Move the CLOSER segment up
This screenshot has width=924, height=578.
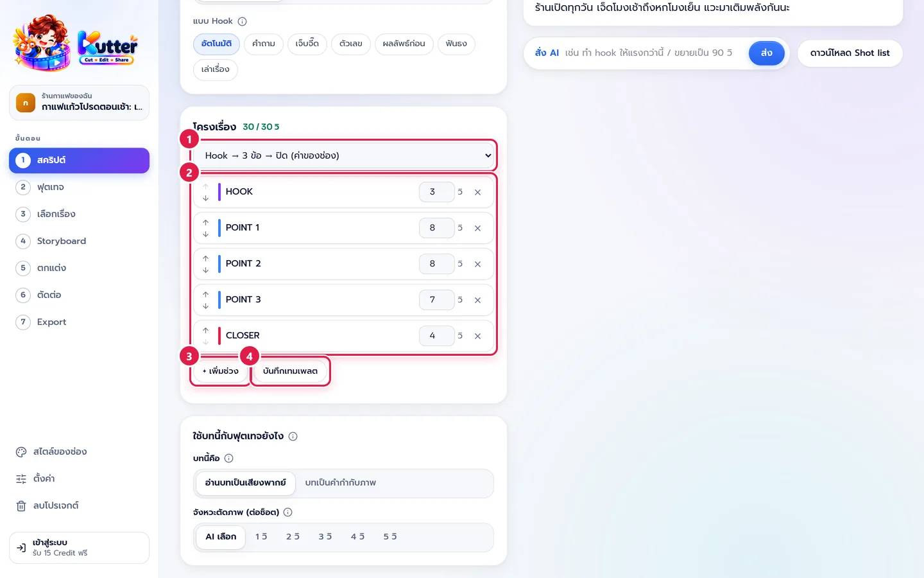[x=205, y=330]
